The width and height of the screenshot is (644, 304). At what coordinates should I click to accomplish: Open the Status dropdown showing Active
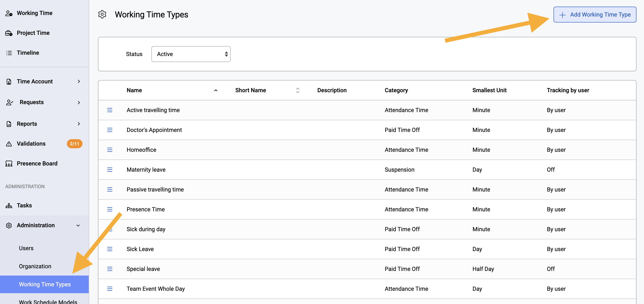(x=191, y=54)
